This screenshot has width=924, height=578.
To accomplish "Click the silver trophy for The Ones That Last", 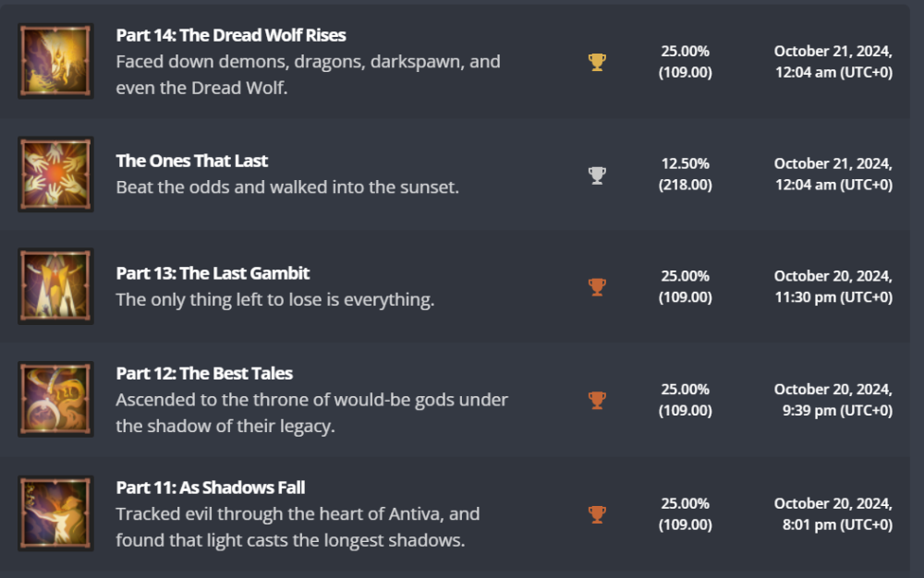I will tap(597, 175).
